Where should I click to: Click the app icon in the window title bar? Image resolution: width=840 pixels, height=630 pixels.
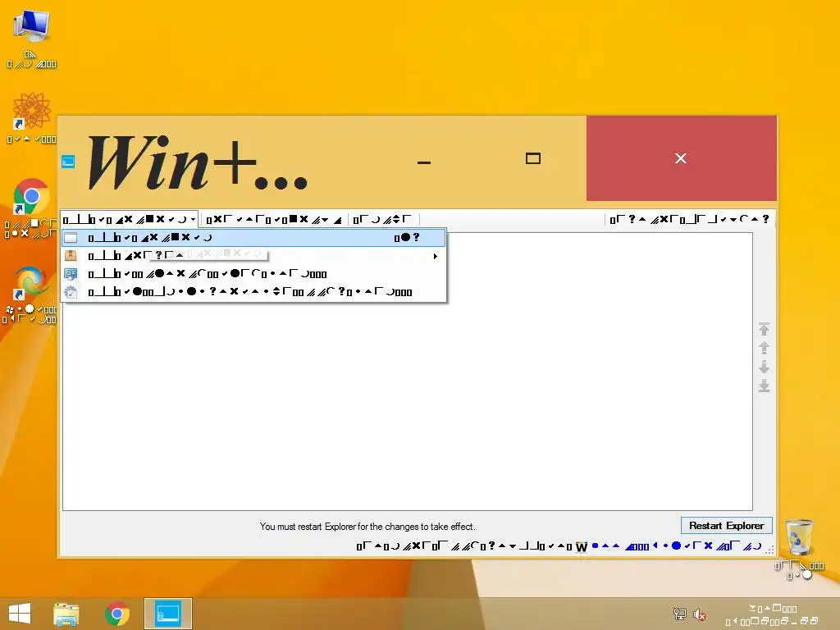68,162
